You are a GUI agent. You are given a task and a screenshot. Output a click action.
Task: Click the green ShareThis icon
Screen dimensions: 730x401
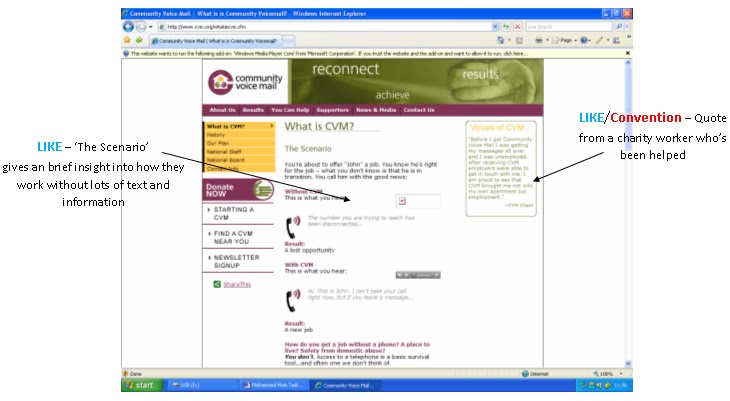click(217, 285)
